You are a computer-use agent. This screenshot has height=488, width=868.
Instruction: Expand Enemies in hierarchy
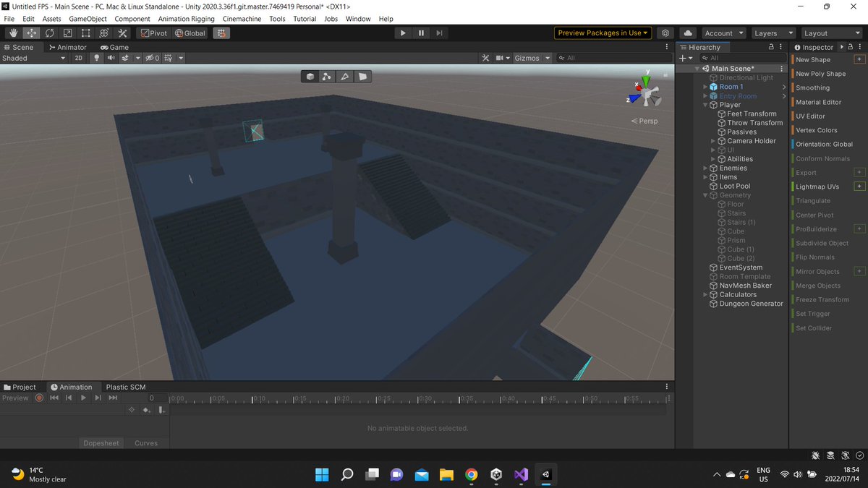pyautogui.click(x=705, y=168)
